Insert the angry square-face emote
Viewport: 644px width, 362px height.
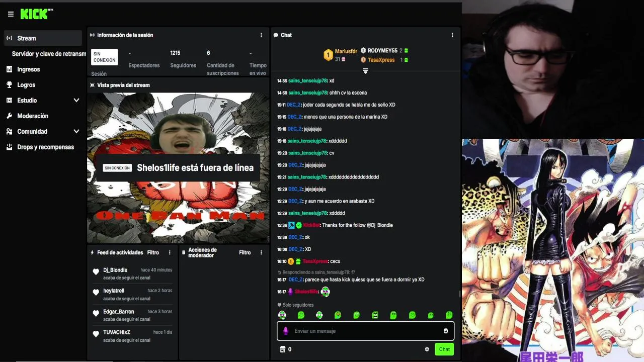(375, 315)
